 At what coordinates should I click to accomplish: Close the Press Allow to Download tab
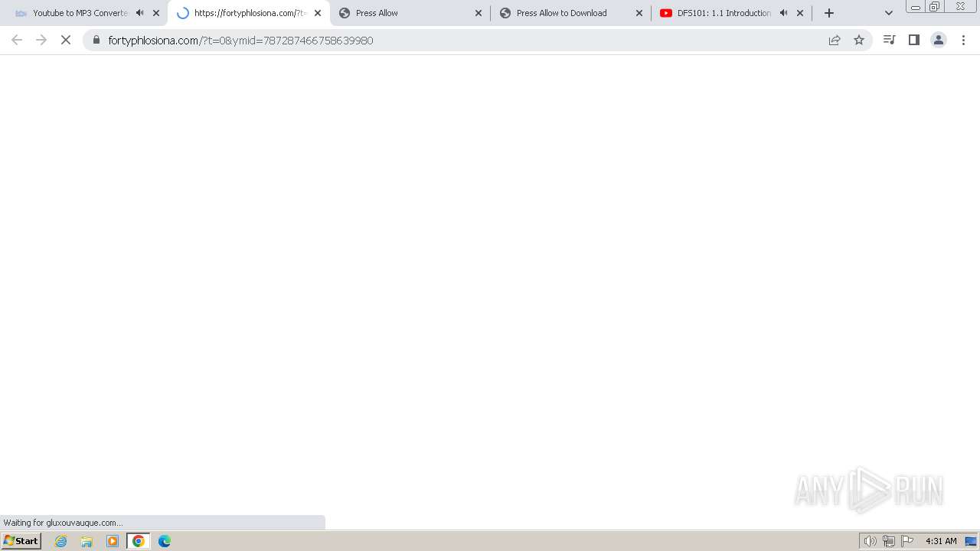click(639, 13)
